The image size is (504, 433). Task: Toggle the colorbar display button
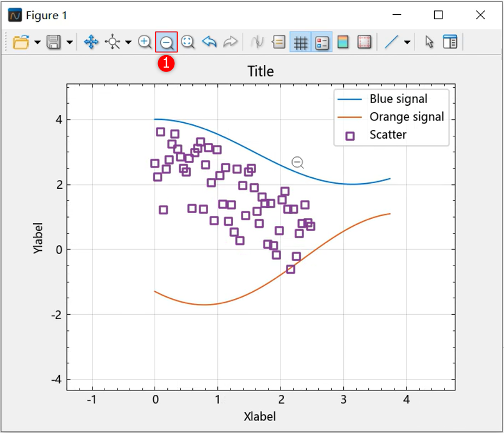pos(343,42)
